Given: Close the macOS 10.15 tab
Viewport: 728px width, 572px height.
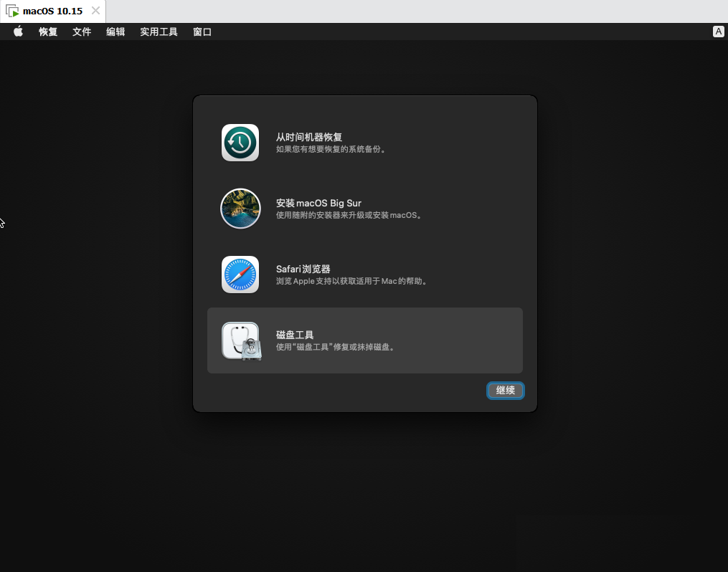Looking at the screenshot, I should coord(95,11).
